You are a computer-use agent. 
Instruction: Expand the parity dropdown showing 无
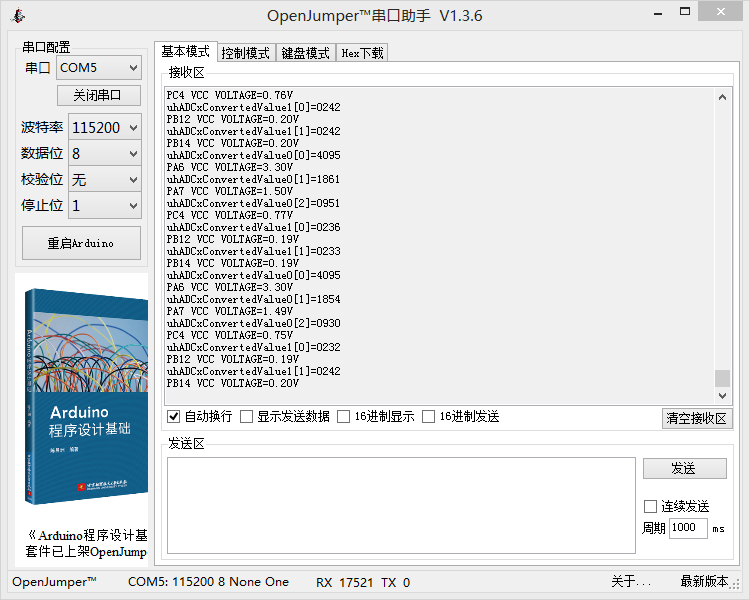coord(105,179)
